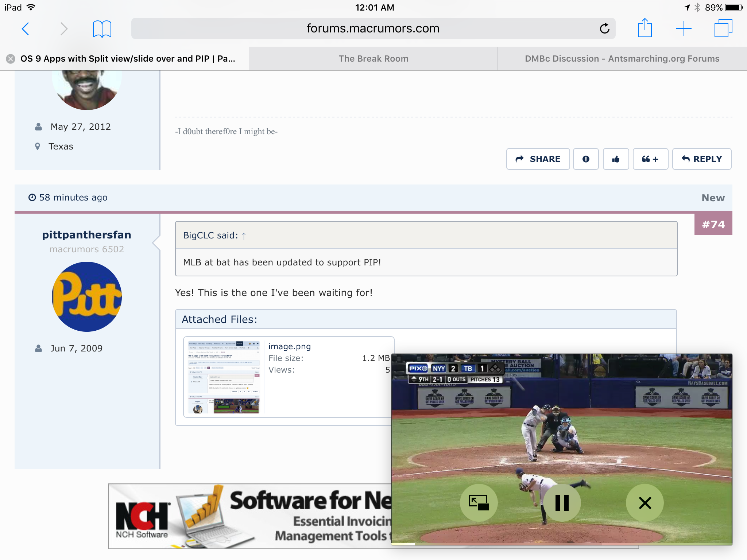The image size is (747, 560).
Task: Restore PIP video to full screen
Action: point(479,503)
